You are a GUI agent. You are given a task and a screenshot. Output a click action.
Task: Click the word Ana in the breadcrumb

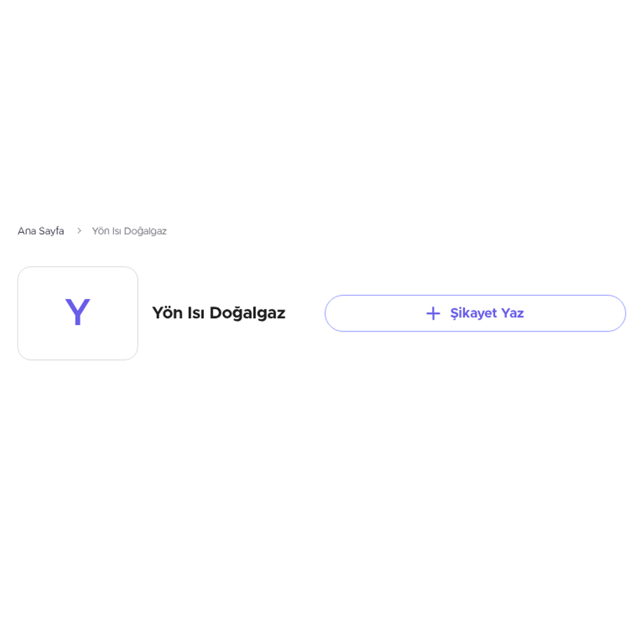pyautogui.click(x=27, y=231)
